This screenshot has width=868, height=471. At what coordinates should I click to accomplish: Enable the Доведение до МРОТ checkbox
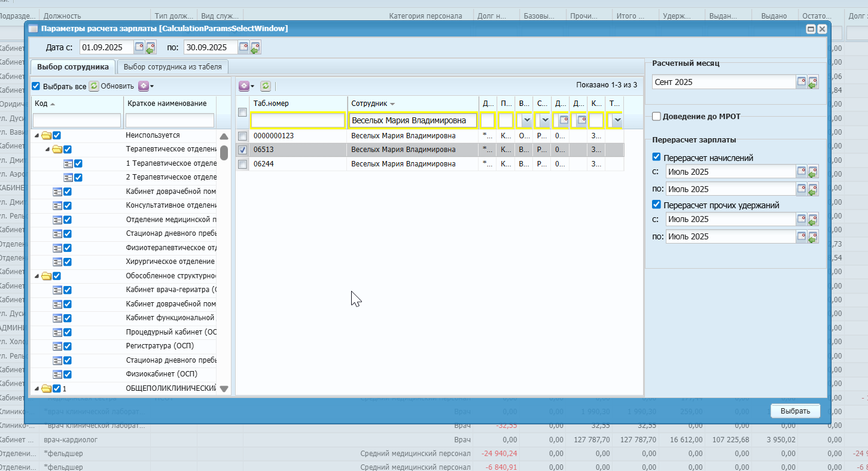coord(656,116)
